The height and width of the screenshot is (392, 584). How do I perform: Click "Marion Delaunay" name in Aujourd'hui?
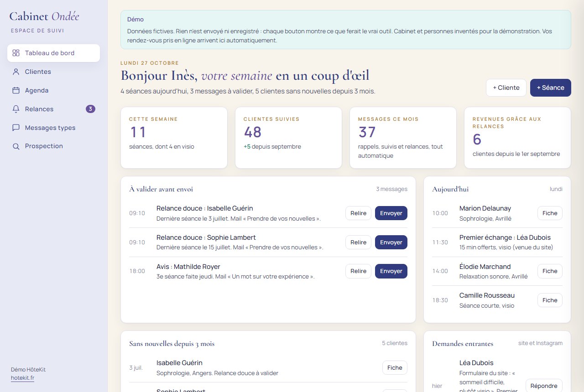(485, 208)
